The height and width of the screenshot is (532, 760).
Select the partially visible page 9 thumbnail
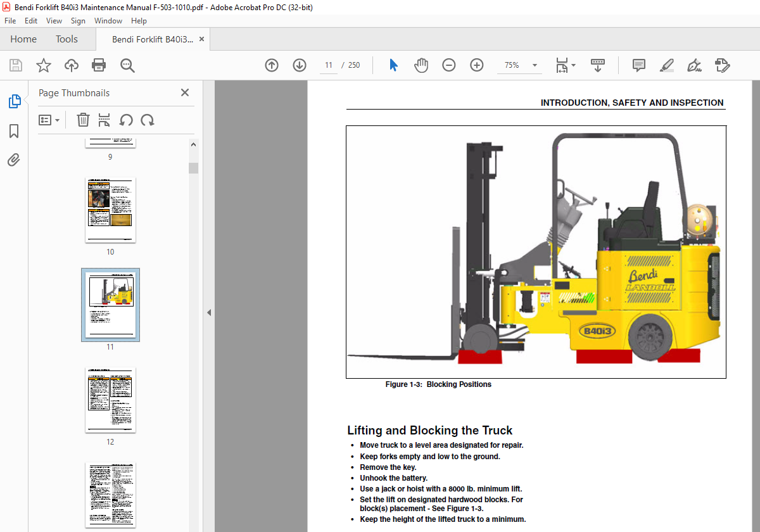click(x=110, y=142)
